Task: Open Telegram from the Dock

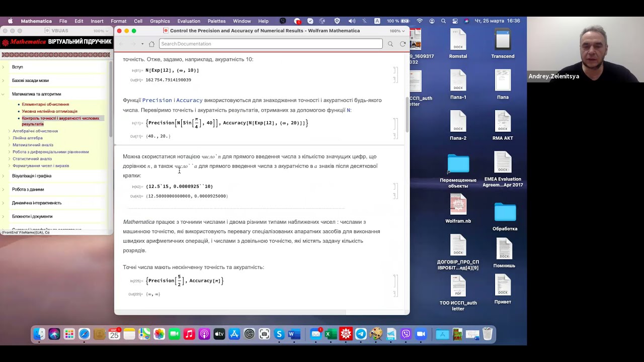Action: pyautogui.click(x=361, y=334)
